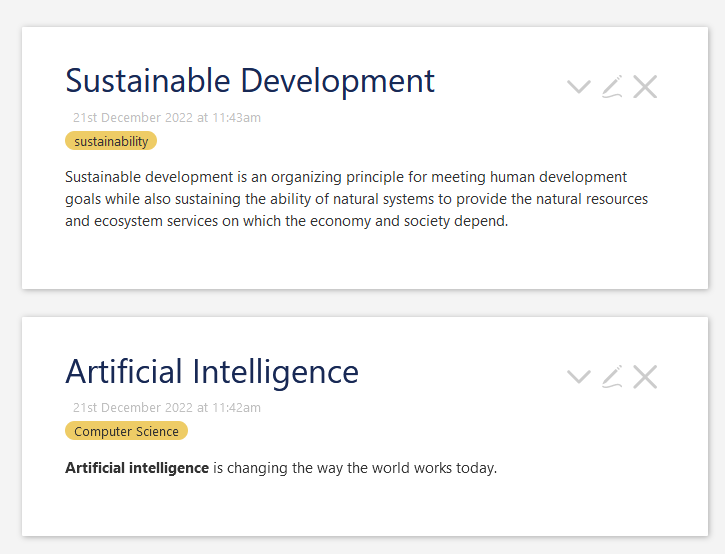Delete the Artificial Intelligence note
The image size is (725, 554).
645,376
